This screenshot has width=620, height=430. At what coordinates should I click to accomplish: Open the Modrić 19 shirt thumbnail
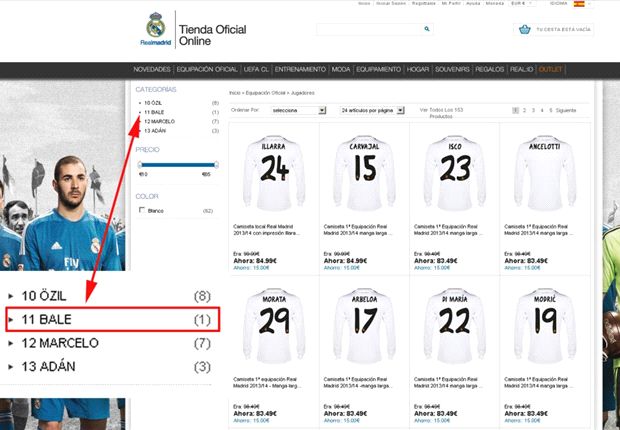pos(545,326)
